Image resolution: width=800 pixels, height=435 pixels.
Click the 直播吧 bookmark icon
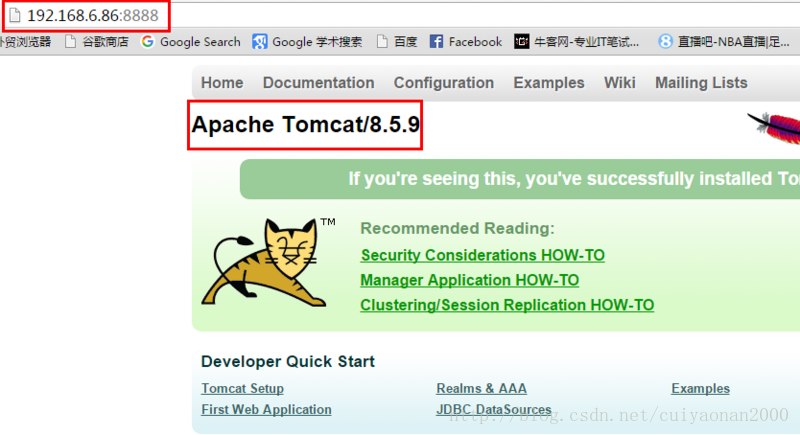(x=665, y=41)
